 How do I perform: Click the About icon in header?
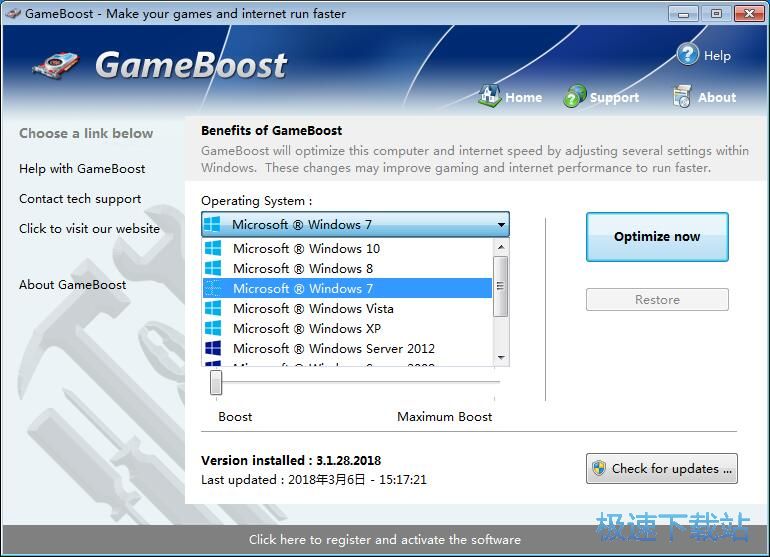[x=682, y=96]
